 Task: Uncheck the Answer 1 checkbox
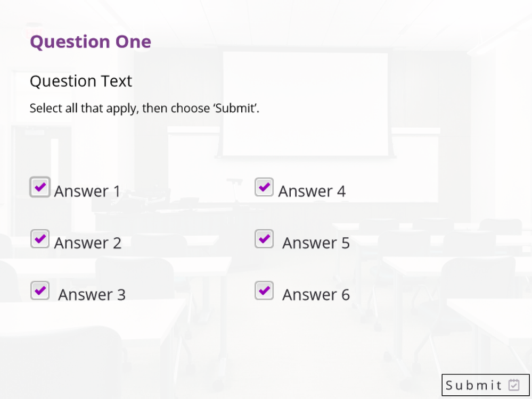click(x=40, y=187)
